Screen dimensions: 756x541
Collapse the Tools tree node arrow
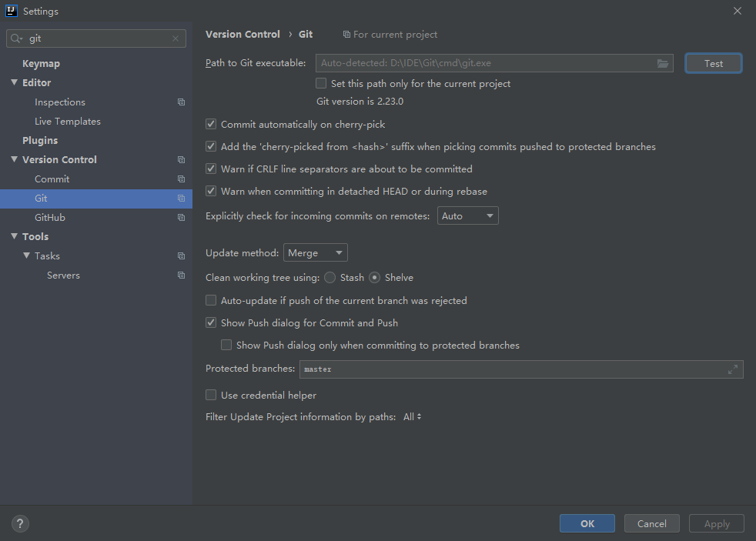(x=14, y=236)
